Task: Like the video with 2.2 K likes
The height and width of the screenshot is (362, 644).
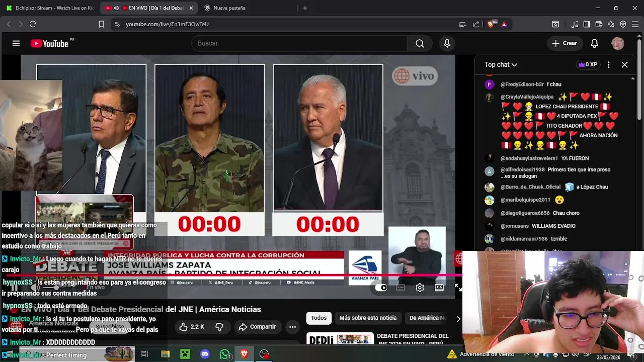Action: click(x=192, y=327)
